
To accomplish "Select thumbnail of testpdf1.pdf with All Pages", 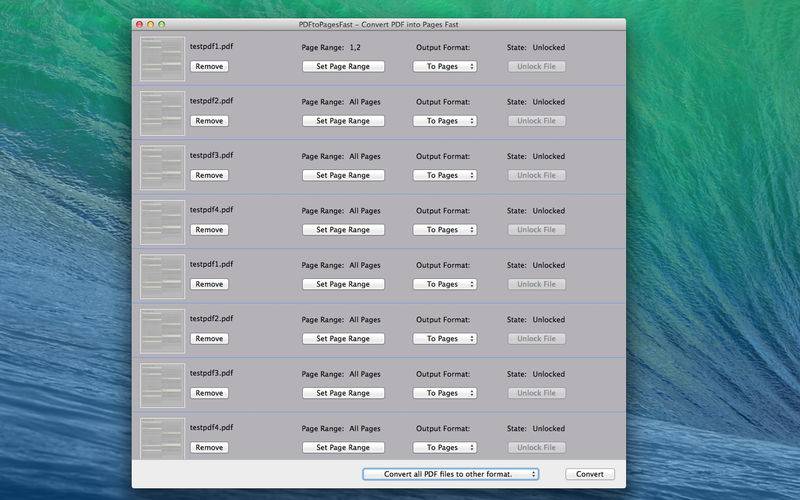I will coord(162,277).
